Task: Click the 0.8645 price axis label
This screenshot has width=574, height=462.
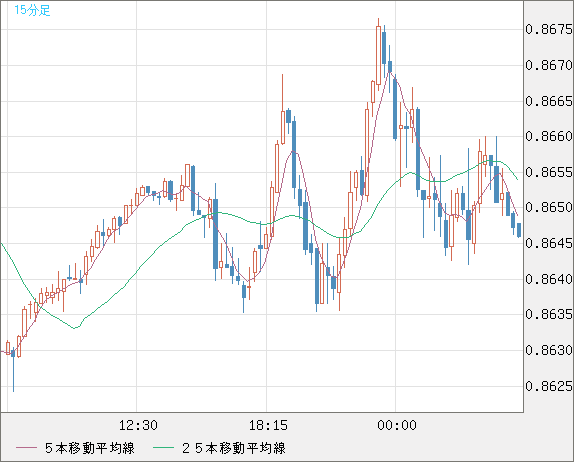Action: (549, 243)
